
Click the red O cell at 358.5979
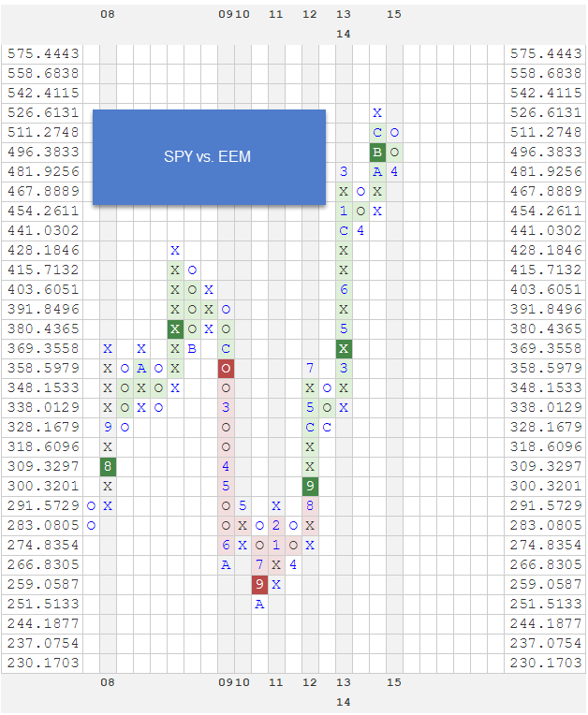[x=226, y=369]
